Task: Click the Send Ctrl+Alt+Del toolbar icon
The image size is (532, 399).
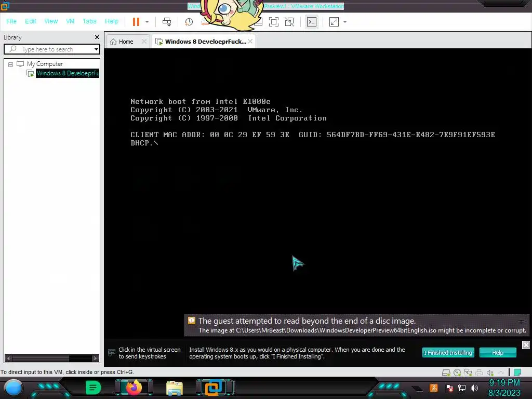Action: (x=167, y=22)
